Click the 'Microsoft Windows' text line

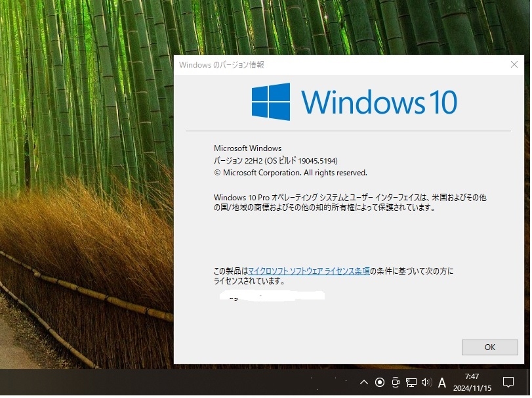coord(248,148)
